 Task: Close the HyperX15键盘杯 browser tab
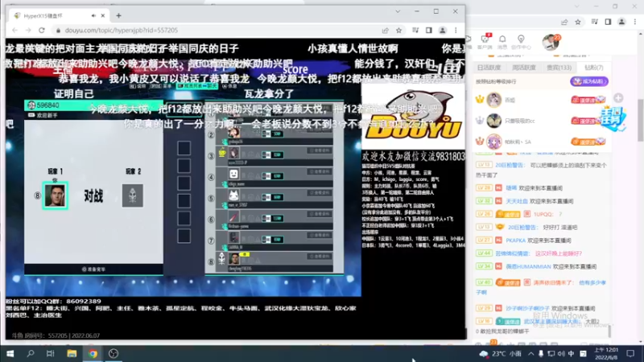coord(103,15)
